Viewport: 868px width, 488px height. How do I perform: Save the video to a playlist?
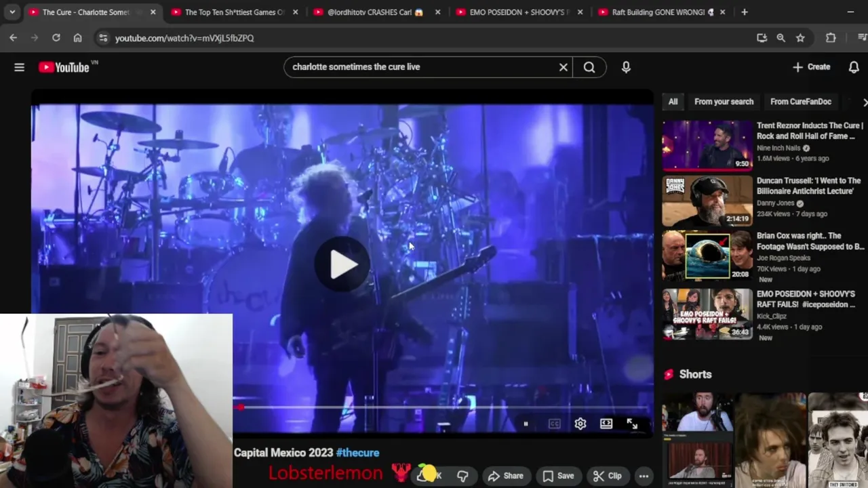click(x=558, y=476)
